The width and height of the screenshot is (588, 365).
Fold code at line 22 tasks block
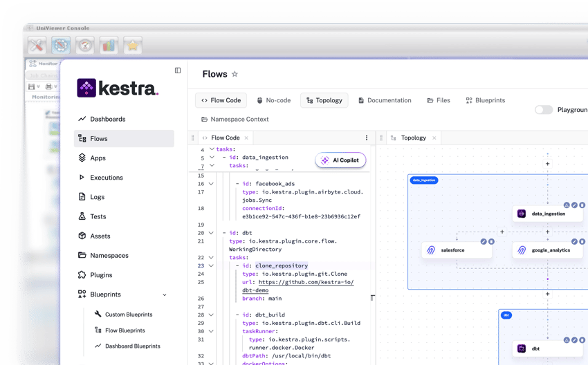tap(212, 257)
